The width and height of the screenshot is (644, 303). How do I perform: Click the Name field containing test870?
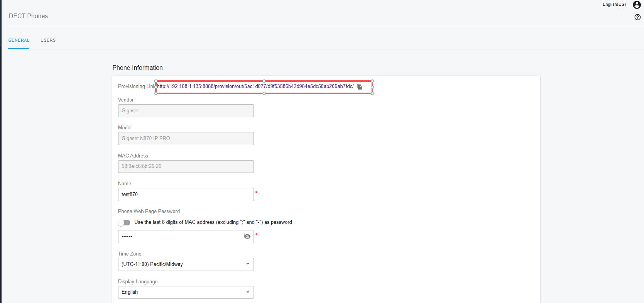pos(186,195)
